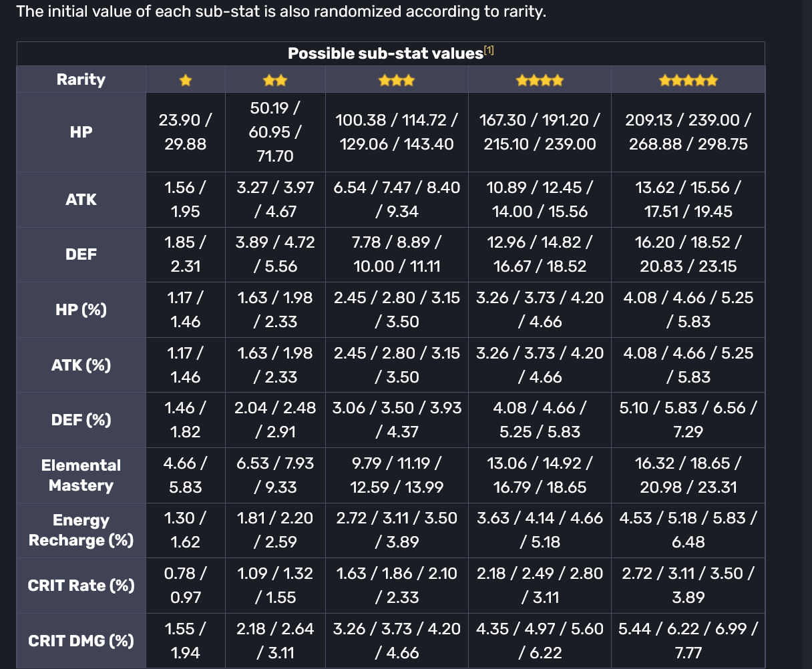Click the 'Possible sub-stat values' table title
Image resolution: width=812 pixels, height=669 pixels.
[x=385, y=53]
